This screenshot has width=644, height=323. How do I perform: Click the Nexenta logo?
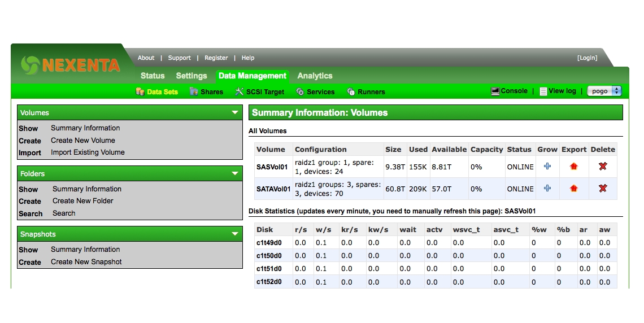click(71, 65)
